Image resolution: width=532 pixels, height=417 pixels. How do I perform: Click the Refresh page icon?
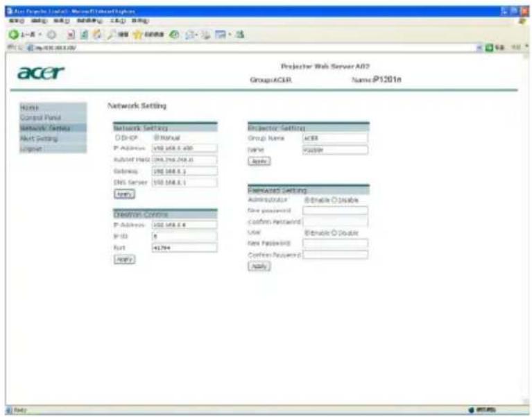click(x=84, y=35)
